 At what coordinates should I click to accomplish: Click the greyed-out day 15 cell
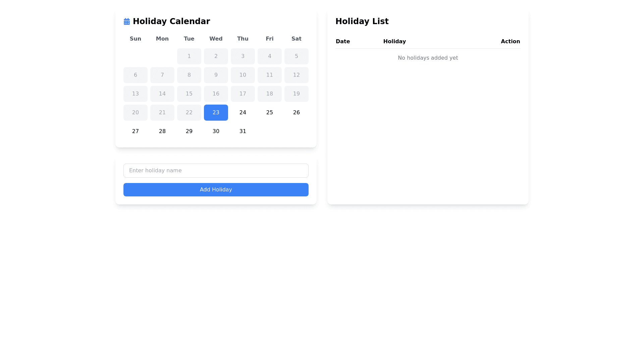pos(189,94)
